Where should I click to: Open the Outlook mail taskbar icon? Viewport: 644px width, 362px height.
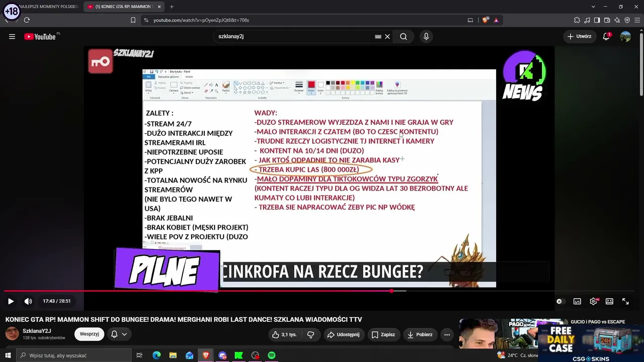pos(189,355)
